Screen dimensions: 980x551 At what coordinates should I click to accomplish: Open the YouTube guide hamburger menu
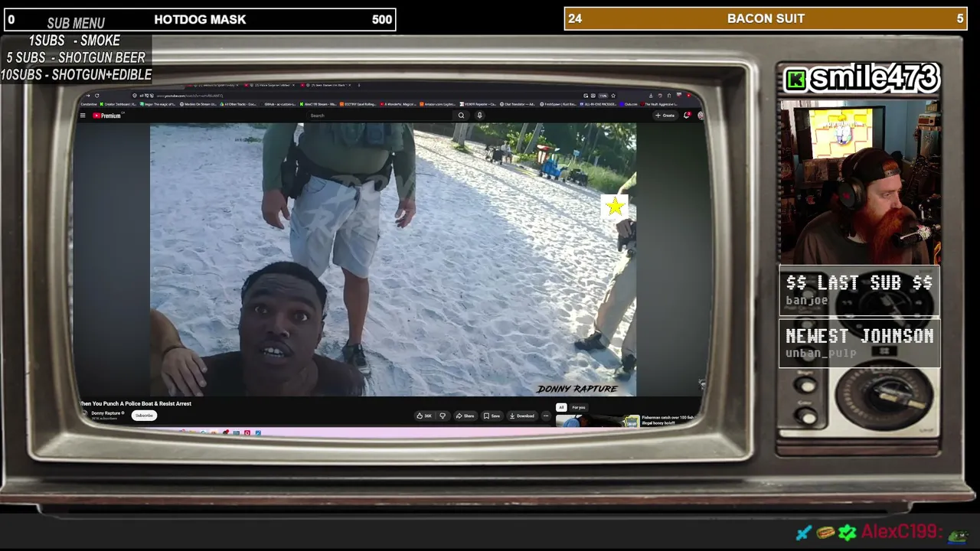83,116
